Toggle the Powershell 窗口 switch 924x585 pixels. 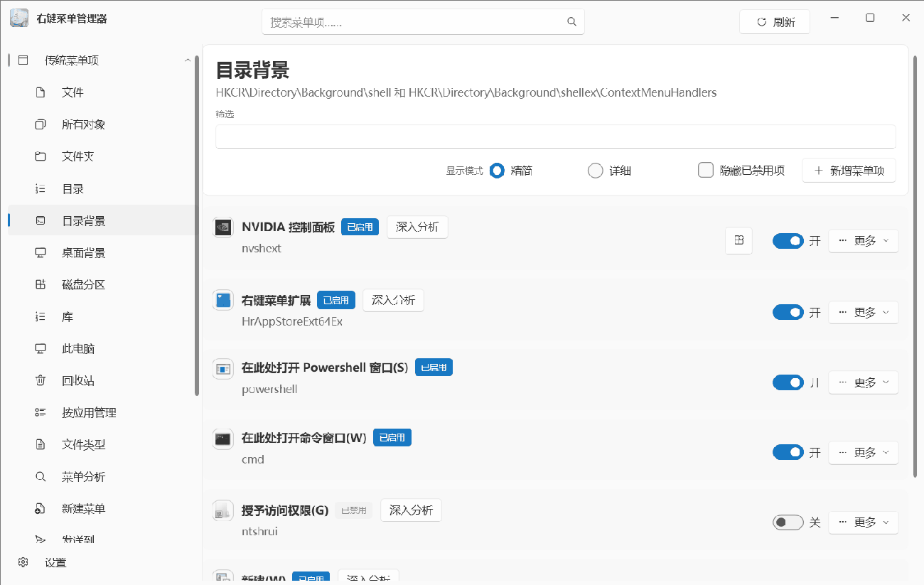(788, 382)
